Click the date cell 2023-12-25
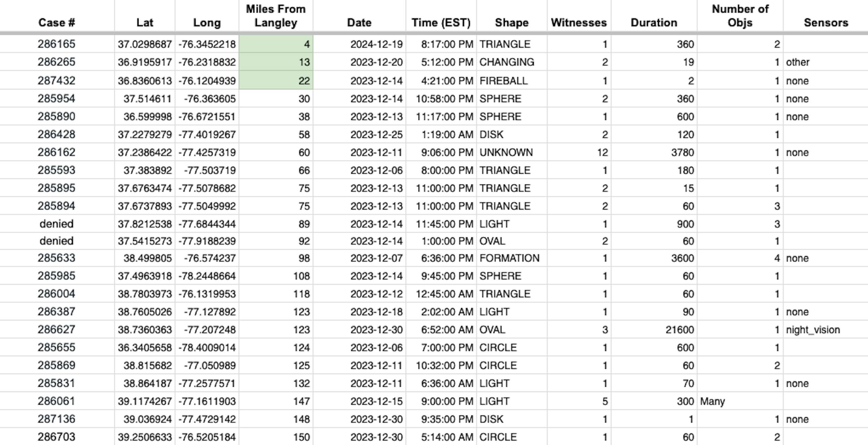This screenshot has height=445, width=868. pyautogui.click(x=376, y=134)
